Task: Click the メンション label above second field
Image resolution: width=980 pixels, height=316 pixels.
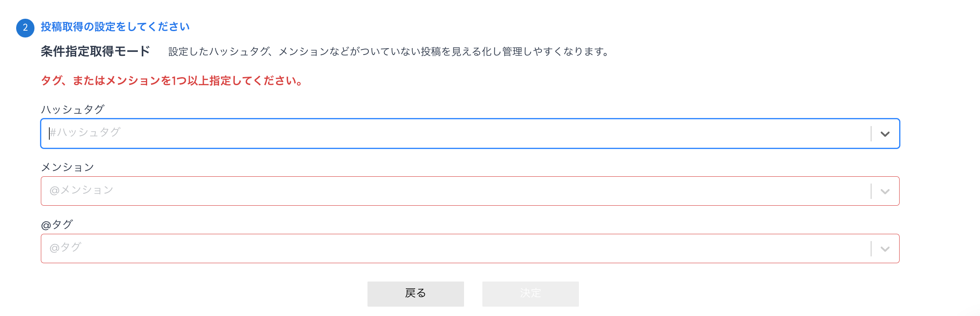Action: [x=67, y=167]
